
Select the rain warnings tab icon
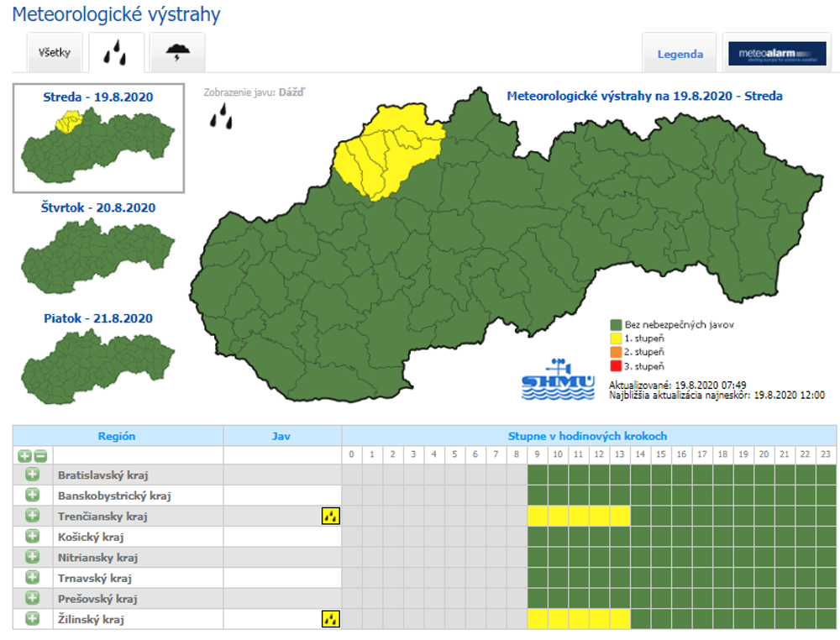(x=116, y=54)
